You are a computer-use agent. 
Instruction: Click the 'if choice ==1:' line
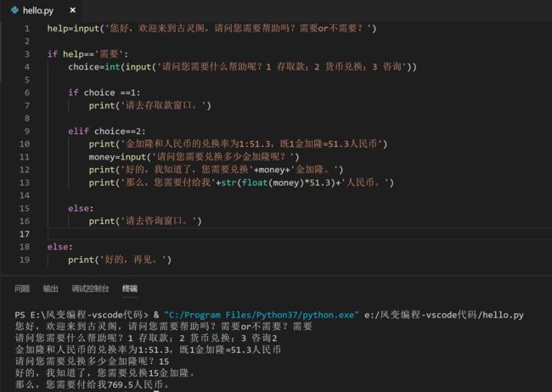[x=104, y=92]
